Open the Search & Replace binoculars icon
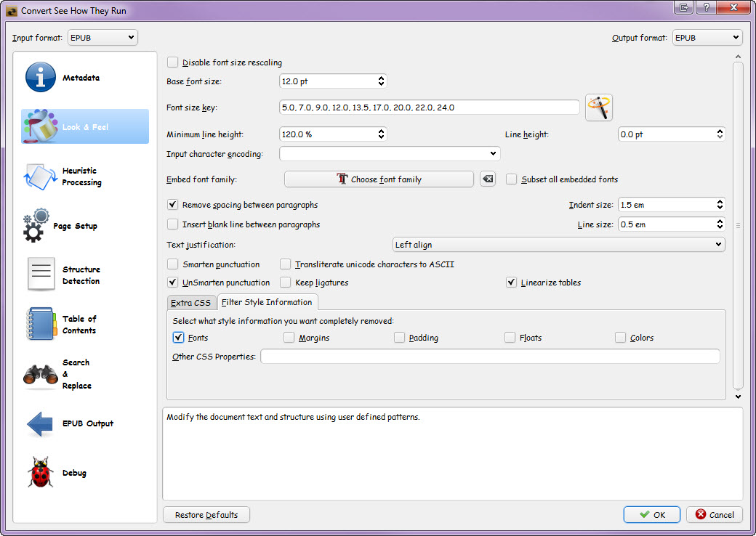Viewport: 756px width, 536px height. click(41, 375)
